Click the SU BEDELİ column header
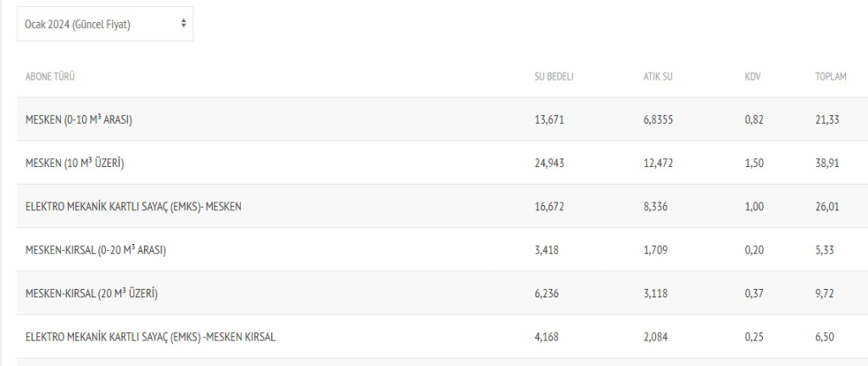The height and width of the screenshot is (366, 868). [554, 77]
